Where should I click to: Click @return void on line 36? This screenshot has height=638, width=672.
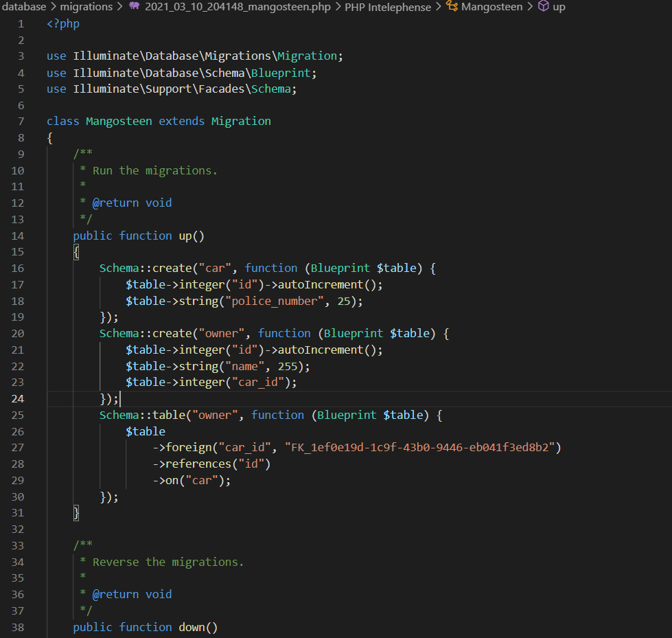(x=132, y=594)
